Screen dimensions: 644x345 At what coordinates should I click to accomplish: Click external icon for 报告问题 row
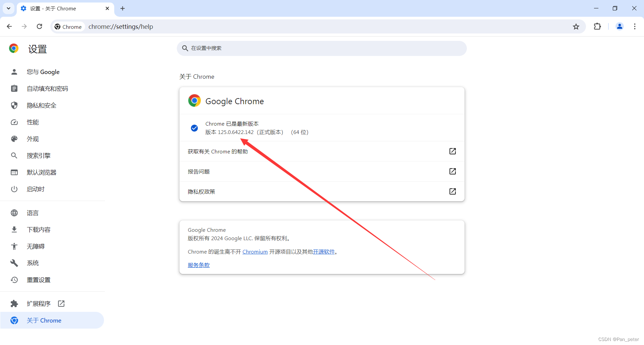pyautogui.click(x=452, y=171)
